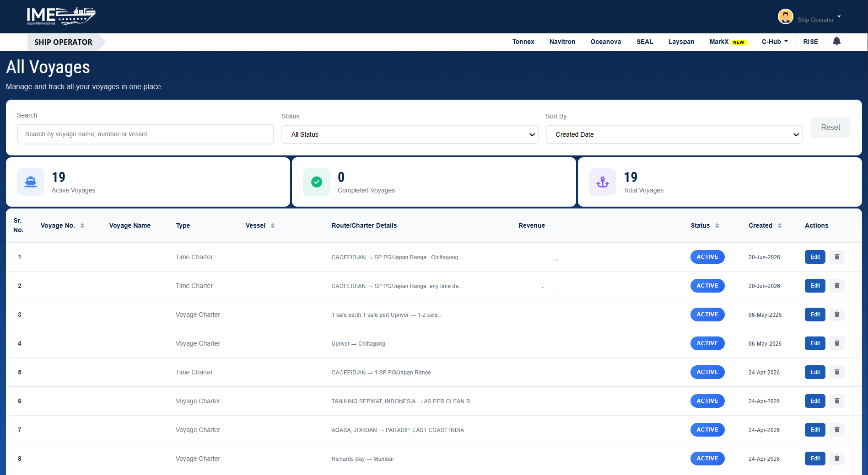Open the MarkX NEW menu item
The height and width of the screenshot is (475, 868).
[x=728, y=42]
